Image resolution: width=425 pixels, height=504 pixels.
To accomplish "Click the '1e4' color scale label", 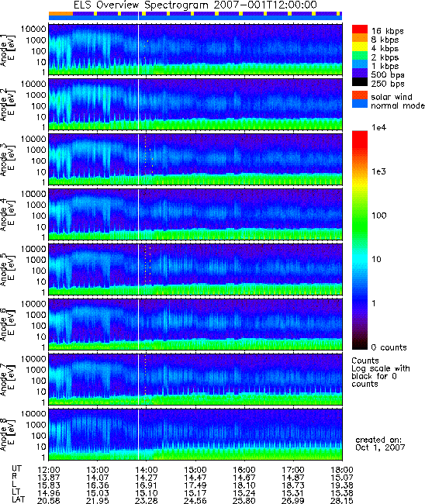I will (378, 128).
